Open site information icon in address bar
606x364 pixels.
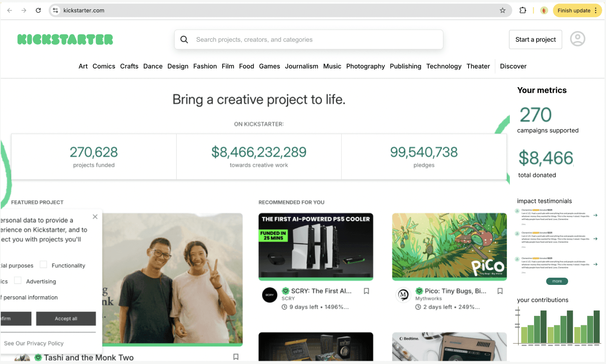point(55,10)
